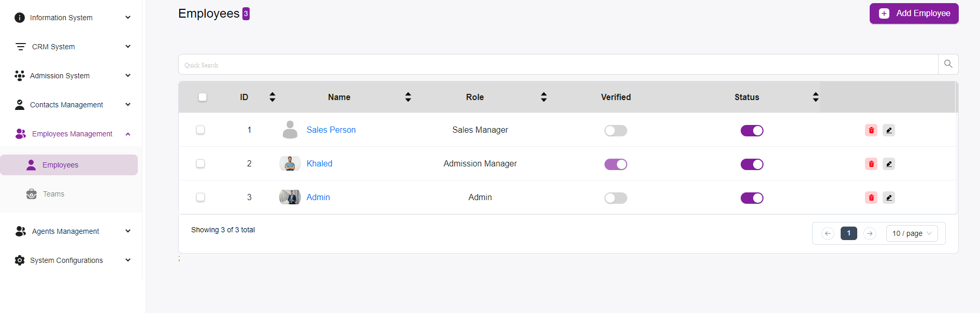Edit the Khaled employee entry

pos(889,164)
